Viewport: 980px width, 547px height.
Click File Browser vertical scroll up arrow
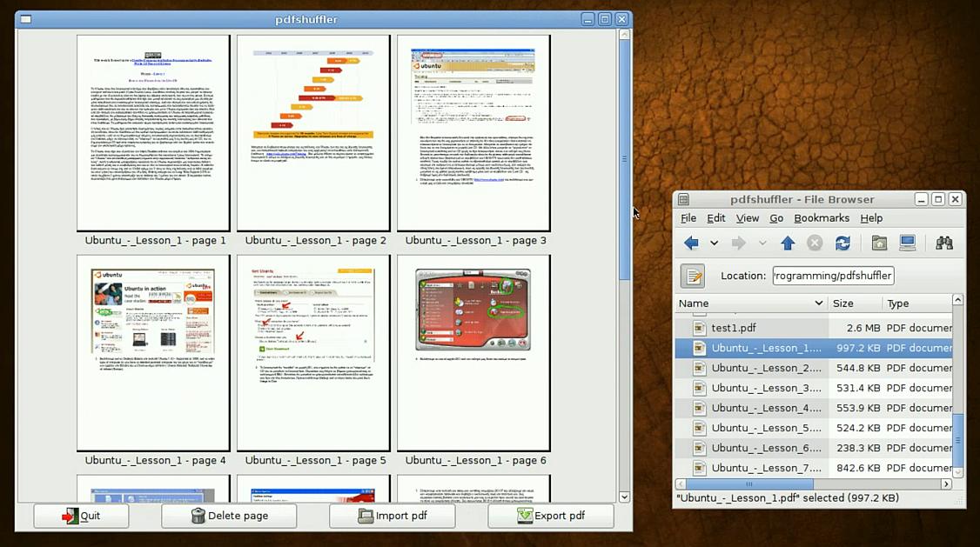[x=957, y=300]
